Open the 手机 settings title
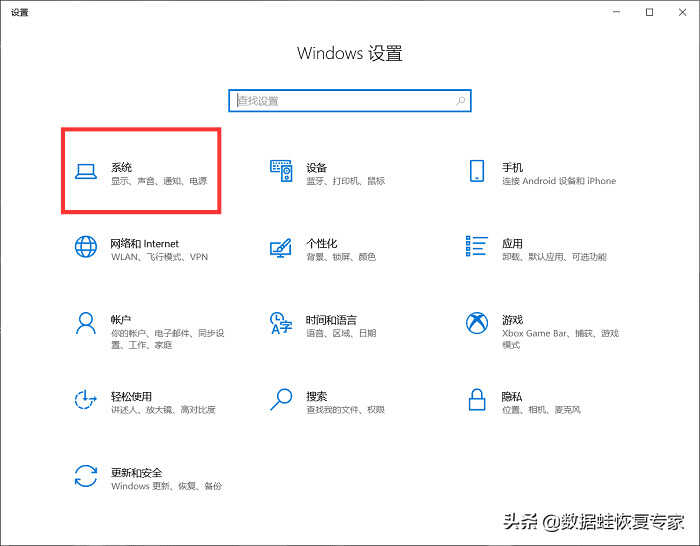 512,167
